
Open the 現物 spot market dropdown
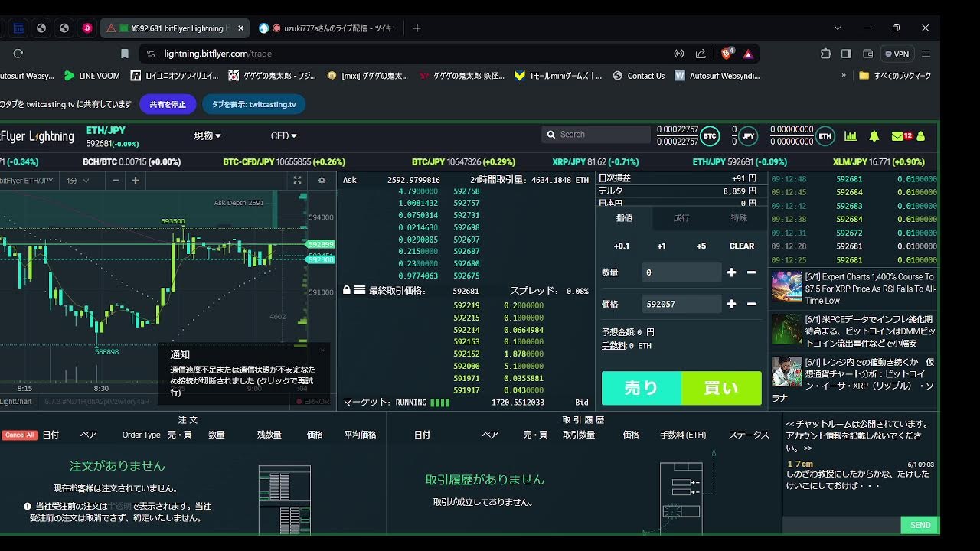click(x=207, y=136)
